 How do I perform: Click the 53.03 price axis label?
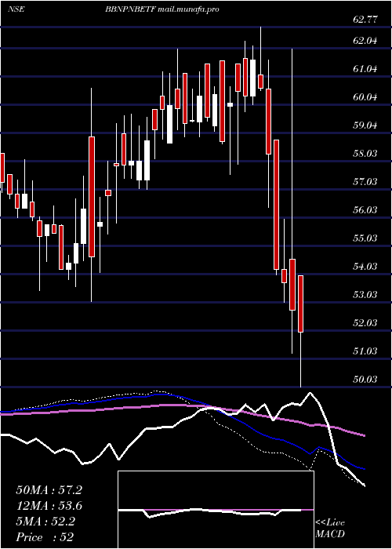365,295
